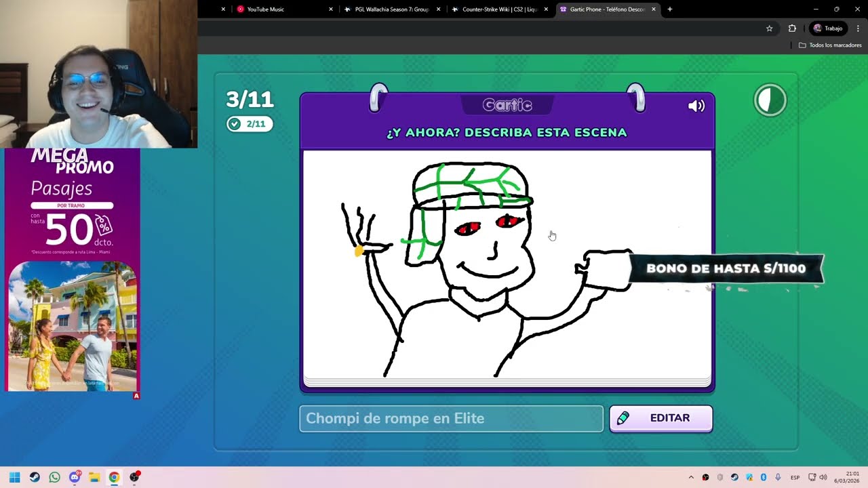This screenshot has width=868, height=488.
Task: Show hidden system tray icons
Action: 691,477
